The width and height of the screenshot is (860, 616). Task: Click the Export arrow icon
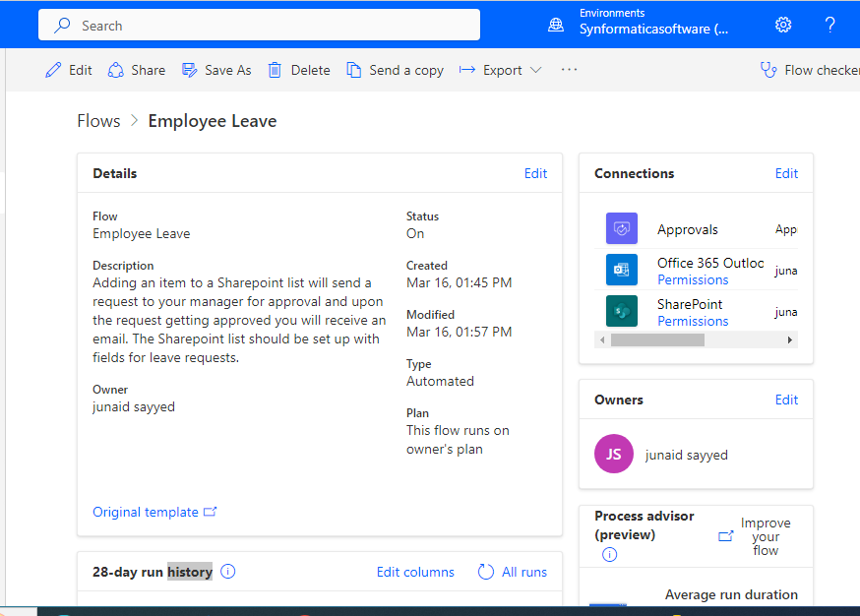click(466, 70)
